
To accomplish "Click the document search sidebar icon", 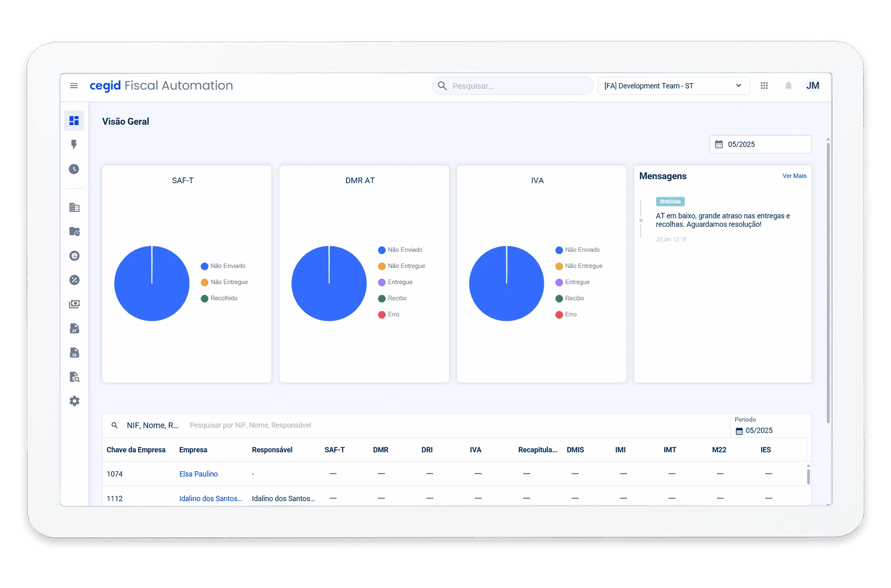I will tap(74, 377).
